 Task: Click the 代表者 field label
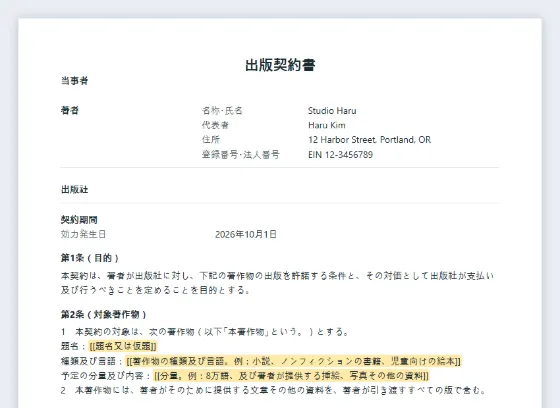(215, 125)
